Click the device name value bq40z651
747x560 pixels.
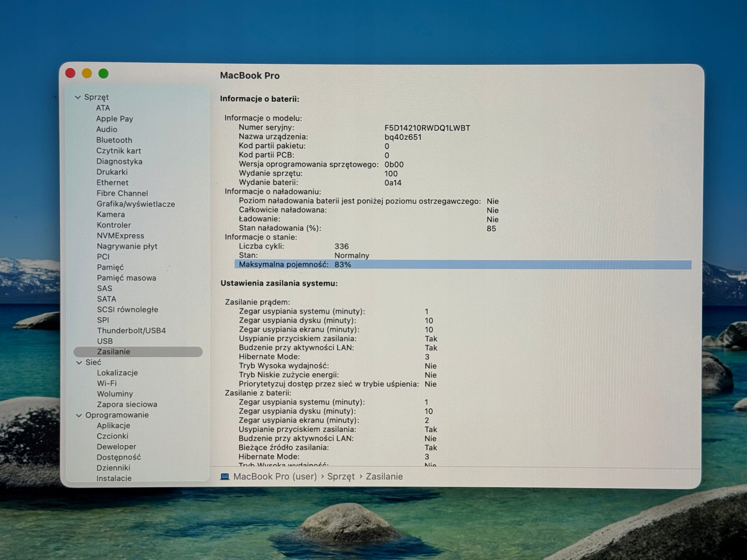pyautogui.click(x=403, y=137)
